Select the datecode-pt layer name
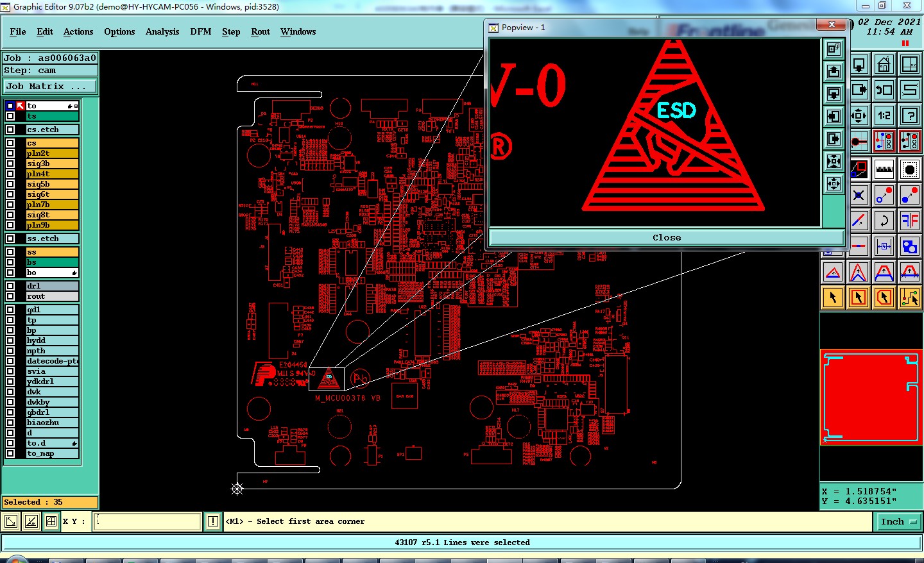The image size is (924, 563). tap(52, 361)
